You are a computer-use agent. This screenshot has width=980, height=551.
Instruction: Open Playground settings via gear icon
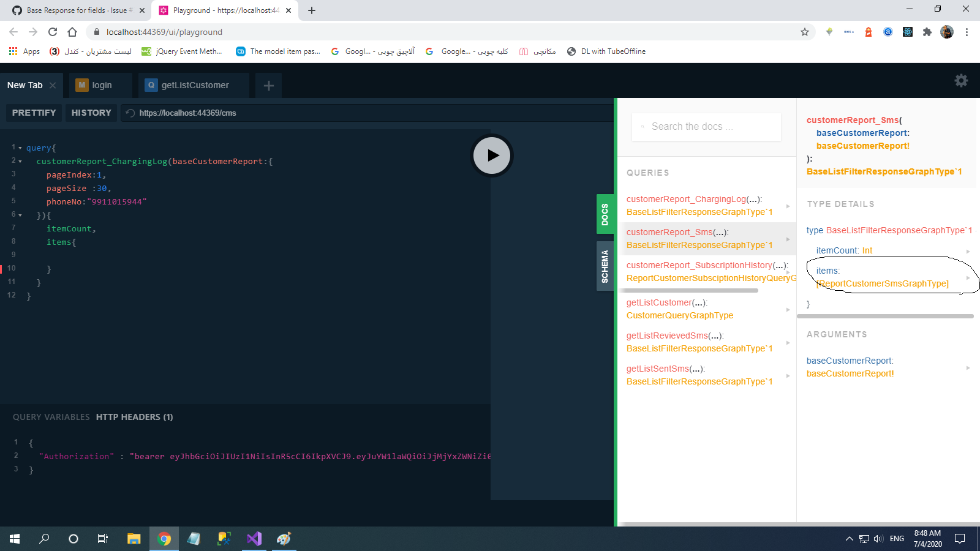[x=960, y=80]
